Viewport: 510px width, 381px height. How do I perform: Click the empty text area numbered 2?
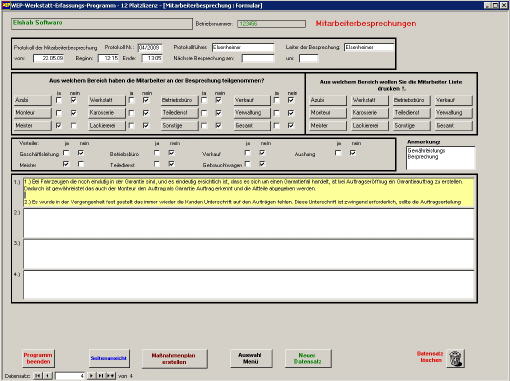pos(249,224)
